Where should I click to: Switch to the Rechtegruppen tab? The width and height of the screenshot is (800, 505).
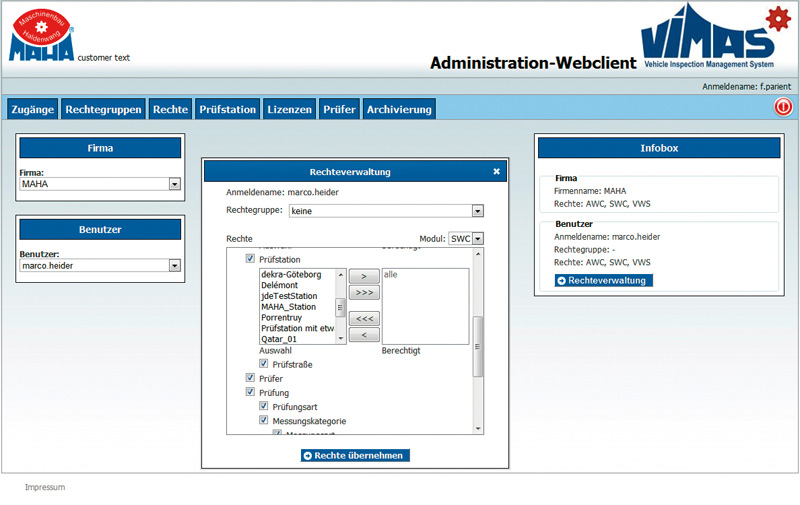[103, 109]
